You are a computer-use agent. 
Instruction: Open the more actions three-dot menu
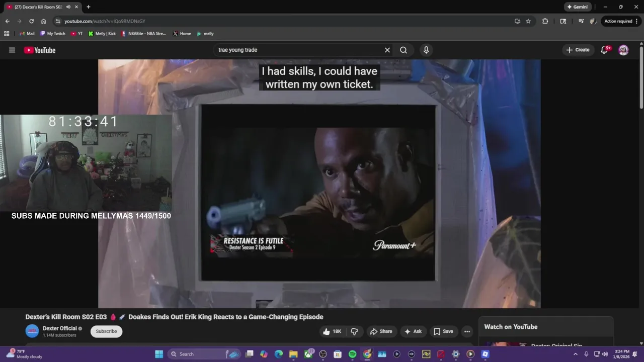pyautogui.click(x=467, y=331)
